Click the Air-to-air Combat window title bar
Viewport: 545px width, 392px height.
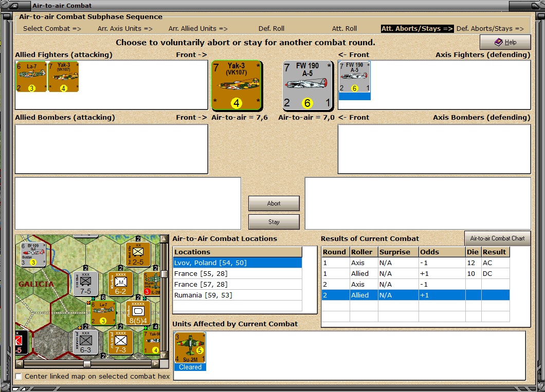point(271,6)
